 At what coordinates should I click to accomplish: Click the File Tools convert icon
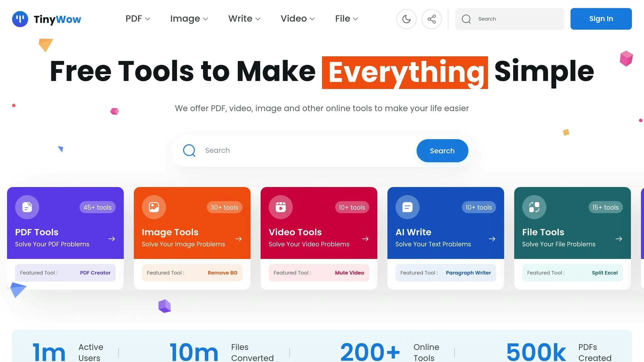point(534,207)
